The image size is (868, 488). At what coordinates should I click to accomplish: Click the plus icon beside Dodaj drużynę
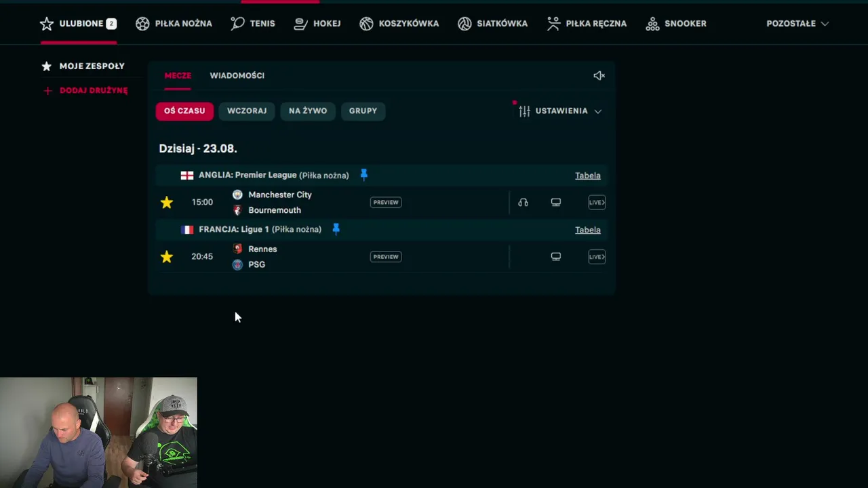(x=47, y=90)
